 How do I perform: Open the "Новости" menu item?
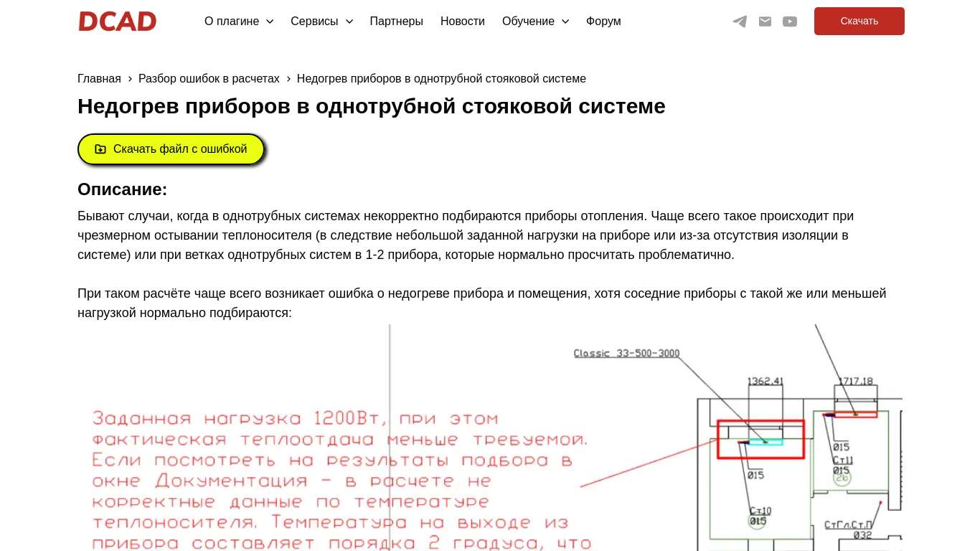point(462,22)
